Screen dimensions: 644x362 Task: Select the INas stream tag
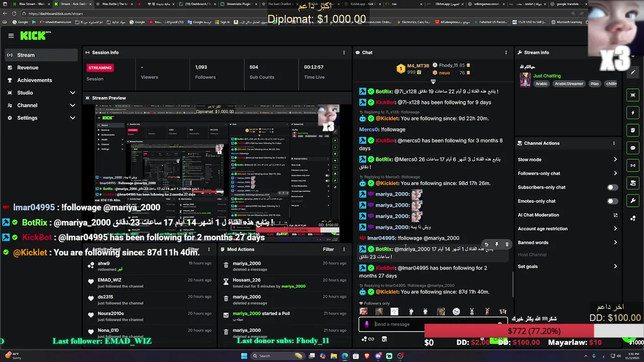point(595,84)
